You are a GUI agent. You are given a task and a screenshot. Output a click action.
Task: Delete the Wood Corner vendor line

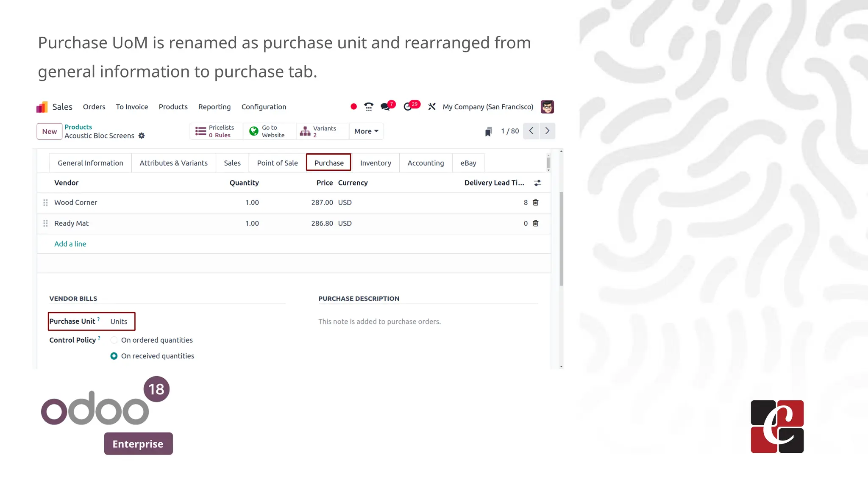(x=536, y=202)
